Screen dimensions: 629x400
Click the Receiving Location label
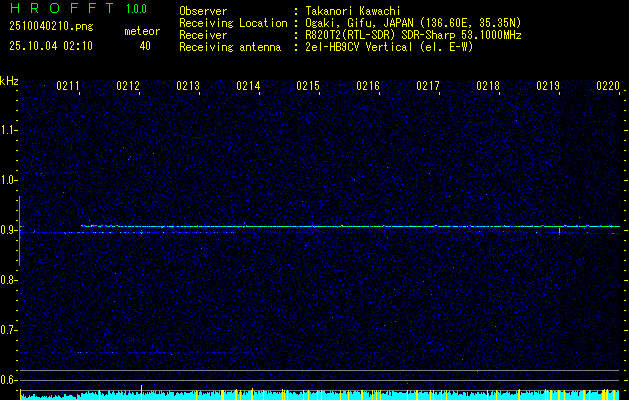coord(233,23)
